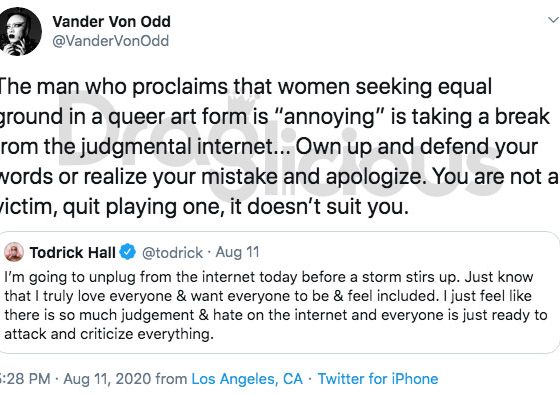The height and width of the screenshot is (397, 560).
Task: Expand the tweet options chevron menu
Action: tap(553, 20)
